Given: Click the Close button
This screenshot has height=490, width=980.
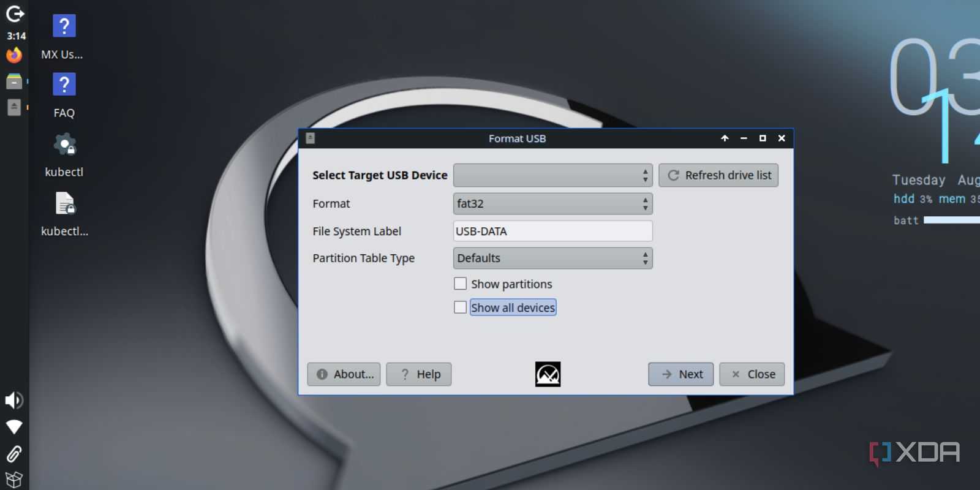Looking at the screenshot, I should click(x=752, y=374).
